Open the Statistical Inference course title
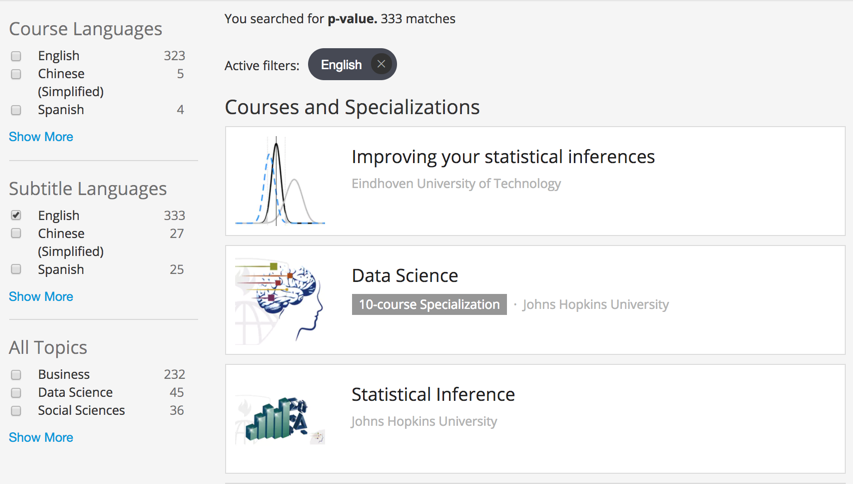 coord(433,395)
